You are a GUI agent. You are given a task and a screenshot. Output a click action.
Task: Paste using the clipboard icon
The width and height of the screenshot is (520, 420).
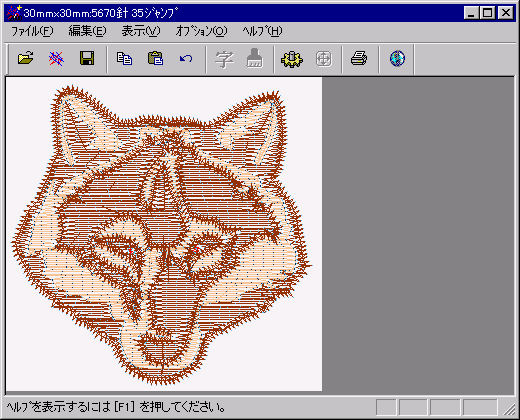(x=155, y=59)
